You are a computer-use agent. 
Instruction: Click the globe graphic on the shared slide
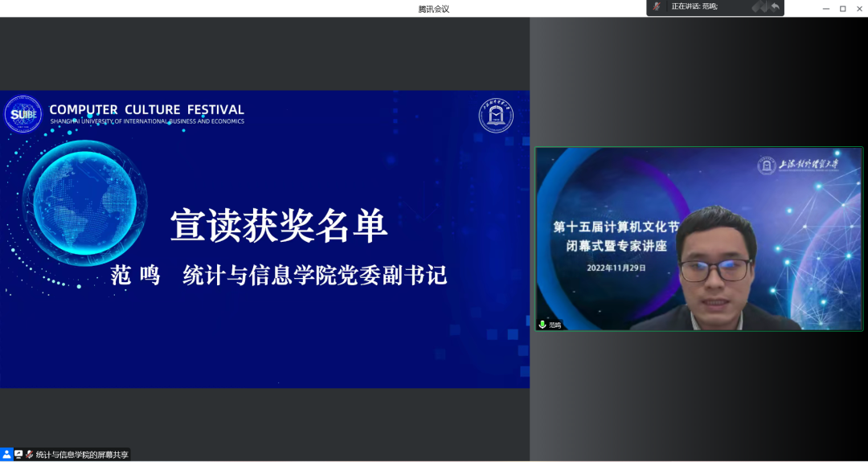84,201
